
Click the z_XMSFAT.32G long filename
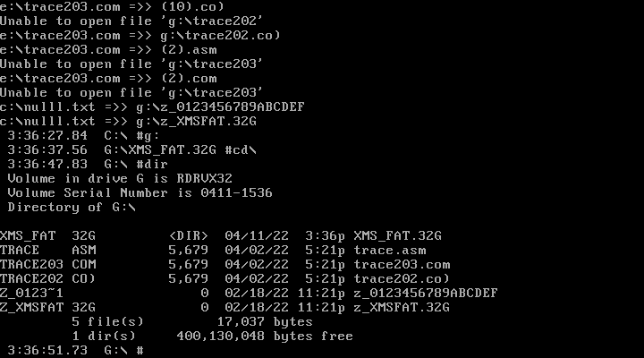pyautogui.click(x=402, y=308)
